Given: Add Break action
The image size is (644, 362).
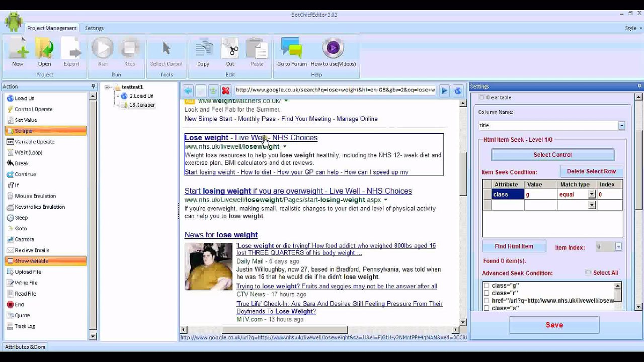Looking at the screenshot, I should 45,163.
